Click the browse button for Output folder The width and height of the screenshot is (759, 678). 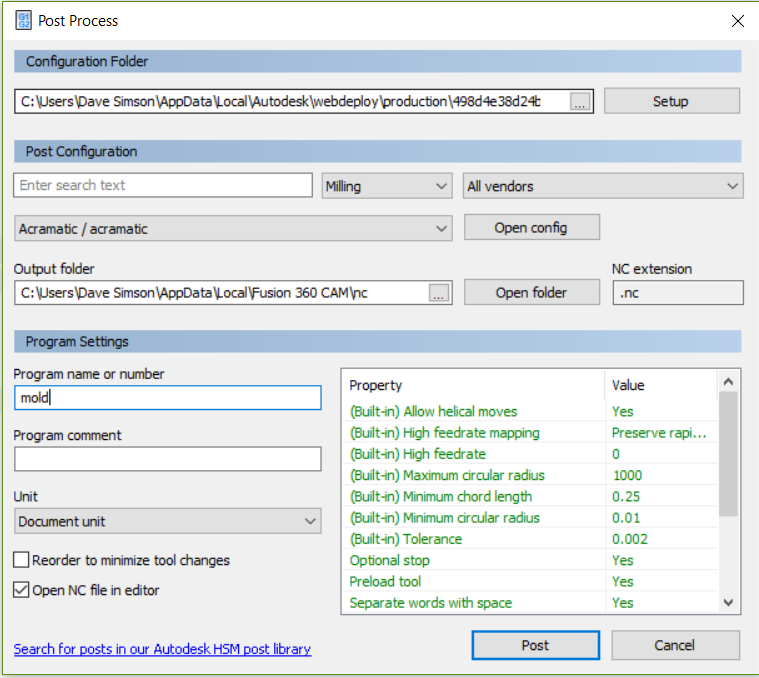[440, 292]
